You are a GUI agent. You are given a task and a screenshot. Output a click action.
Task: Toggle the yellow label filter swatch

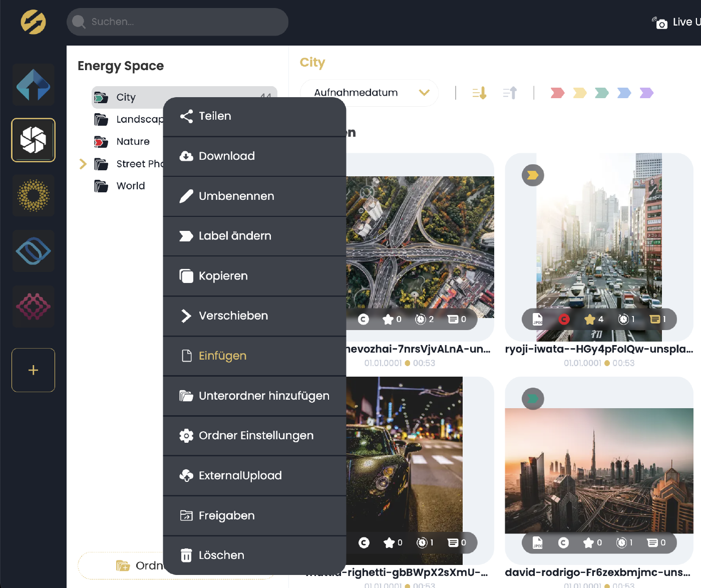pos(579,93)
